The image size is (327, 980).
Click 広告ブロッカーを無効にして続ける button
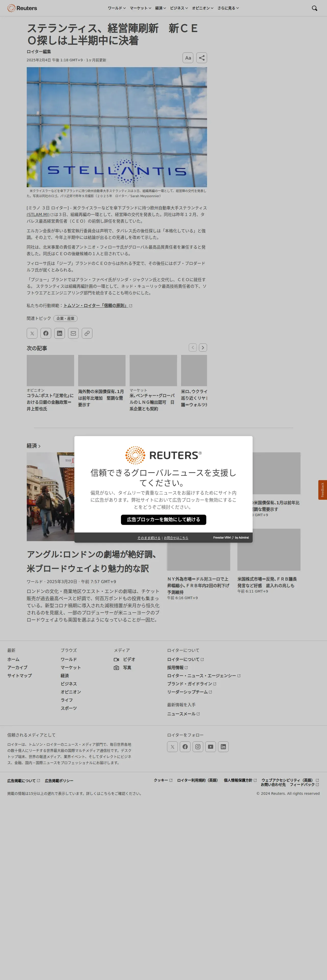(163, 519)
